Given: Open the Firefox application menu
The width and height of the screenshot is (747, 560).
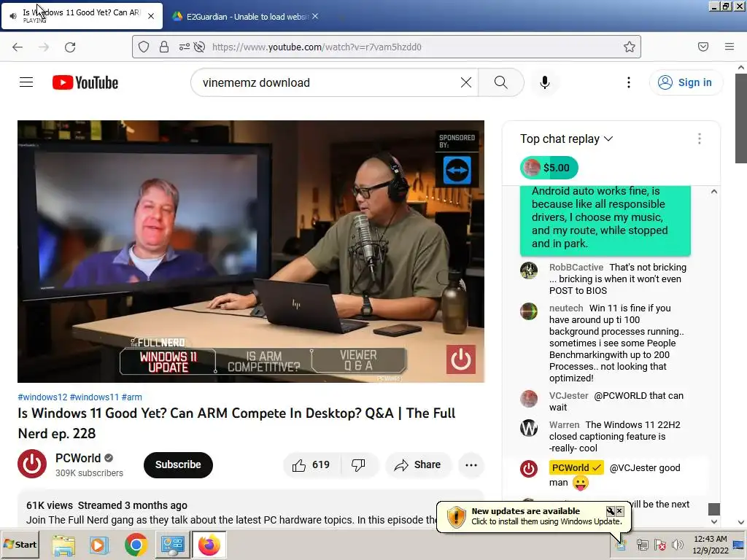Looking at the screenshot, I should point(729,47).
